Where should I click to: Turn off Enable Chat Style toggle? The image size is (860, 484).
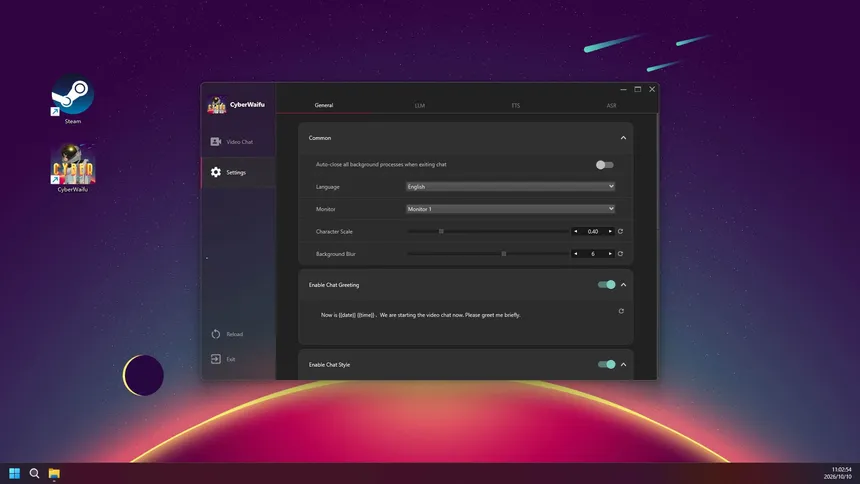pos(606,364)
